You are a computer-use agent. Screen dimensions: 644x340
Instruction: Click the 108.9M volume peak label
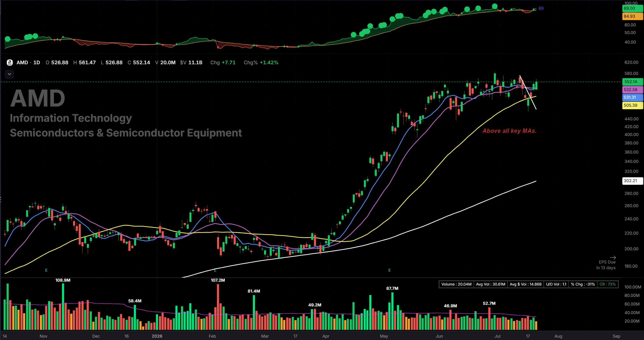[63, 280]
